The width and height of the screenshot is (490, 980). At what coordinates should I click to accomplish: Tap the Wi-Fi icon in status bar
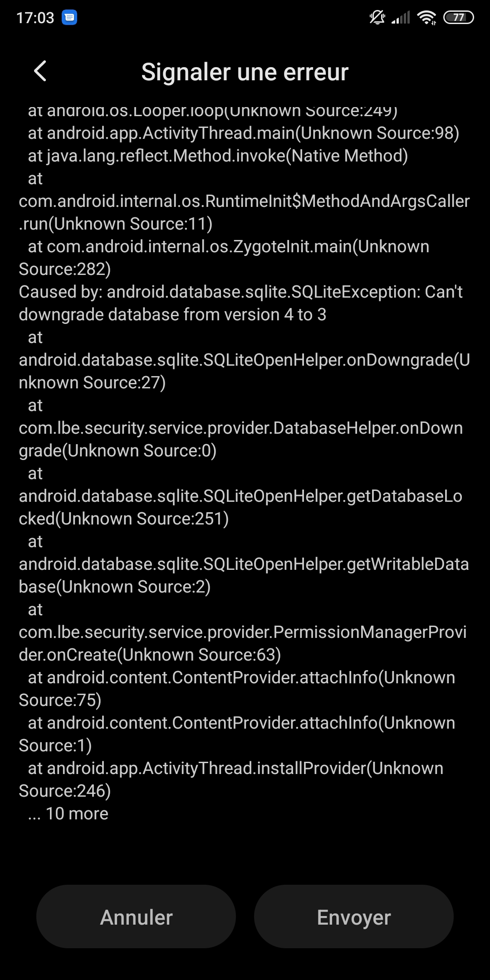tap(426, 17)
